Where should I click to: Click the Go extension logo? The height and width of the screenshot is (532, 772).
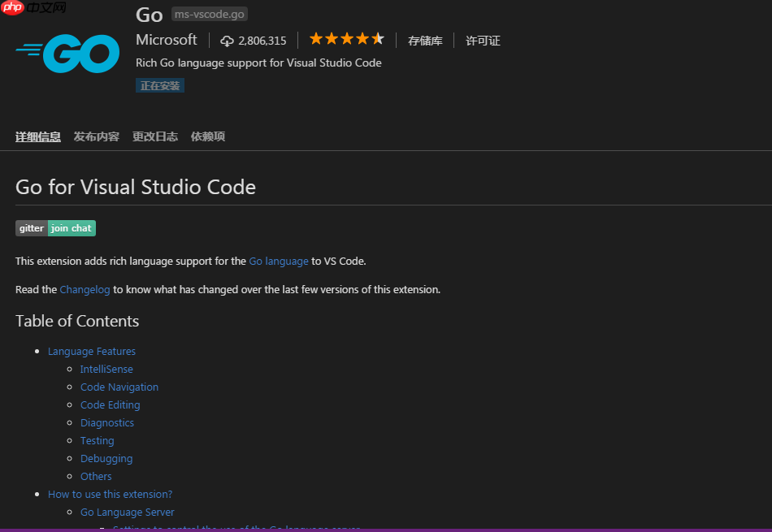tap(67, 53)
